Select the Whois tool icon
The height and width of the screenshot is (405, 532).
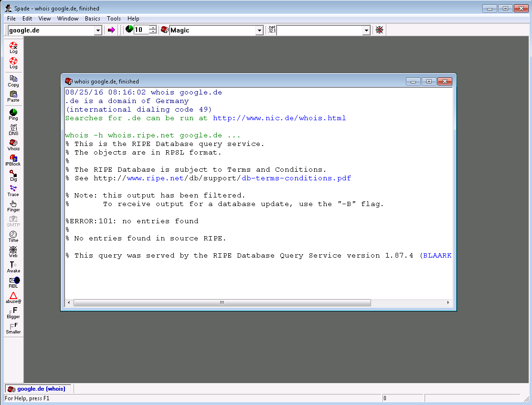pos(13,145)
